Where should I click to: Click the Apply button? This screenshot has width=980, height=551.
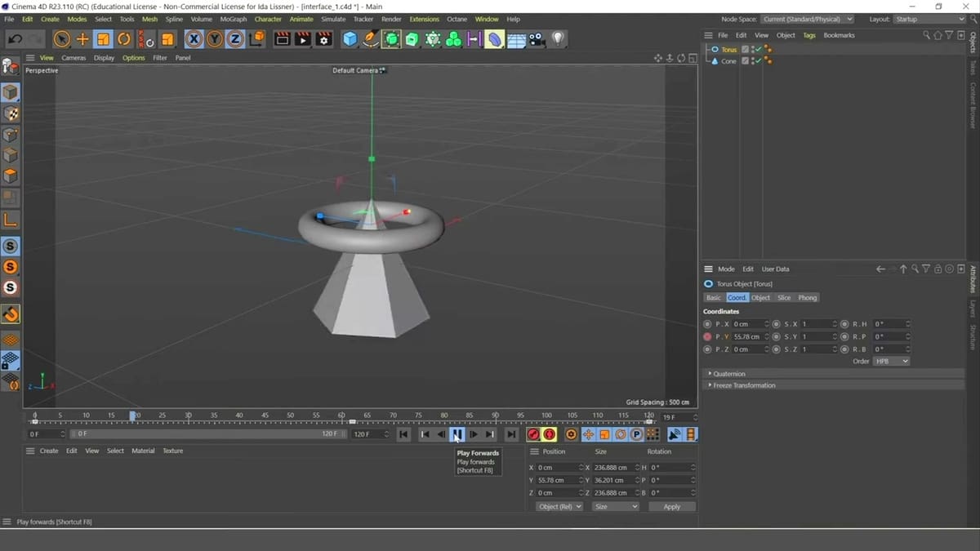pos(672,507)
